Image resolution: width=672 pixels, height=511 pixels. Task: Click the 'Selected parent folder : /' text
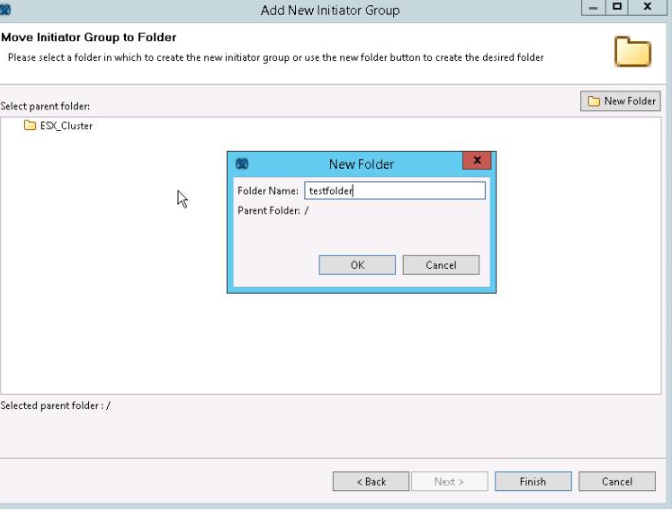[56, 406]
